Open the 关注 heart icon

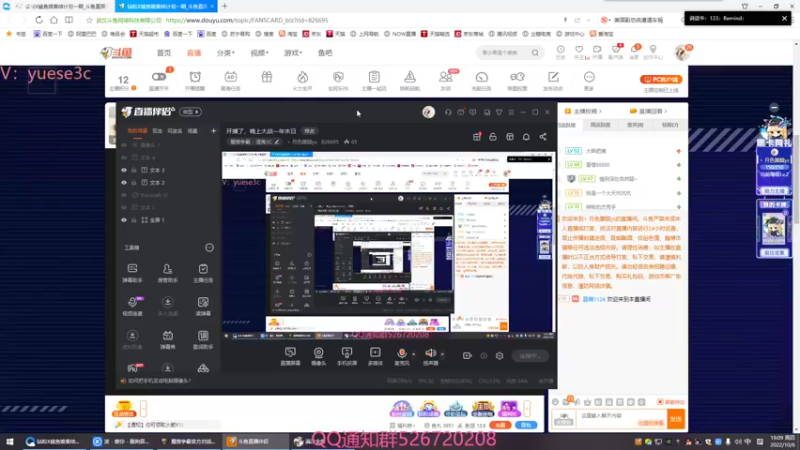coord(579,49)
